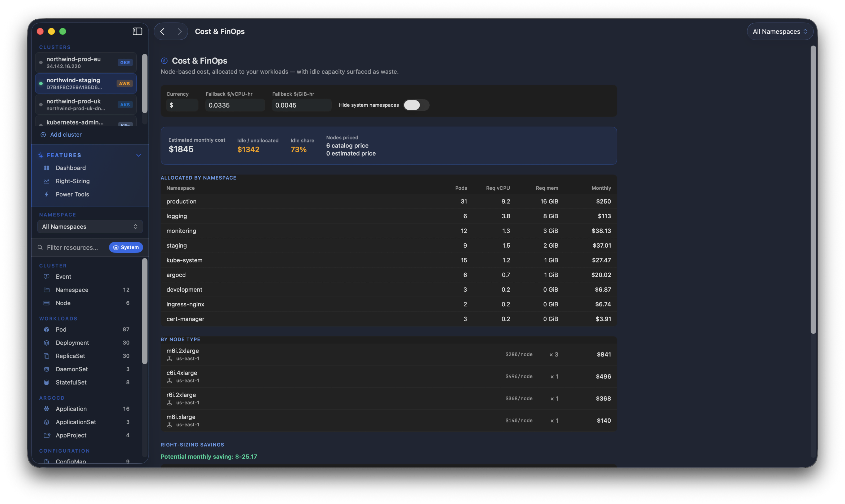Click the Features sparkle icon
Screen dimensions: 845x504
pos(41,155)
